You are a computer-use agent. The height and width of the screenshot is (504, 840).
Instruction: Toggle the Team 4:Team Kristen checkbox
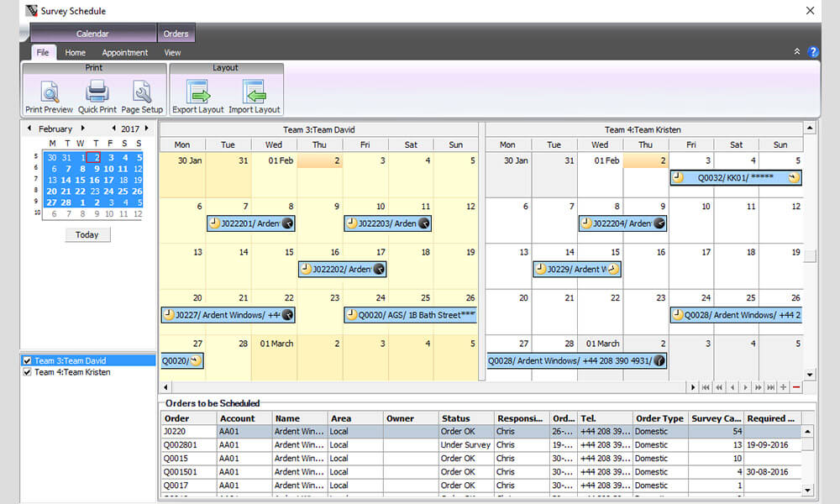click(28, 372)
